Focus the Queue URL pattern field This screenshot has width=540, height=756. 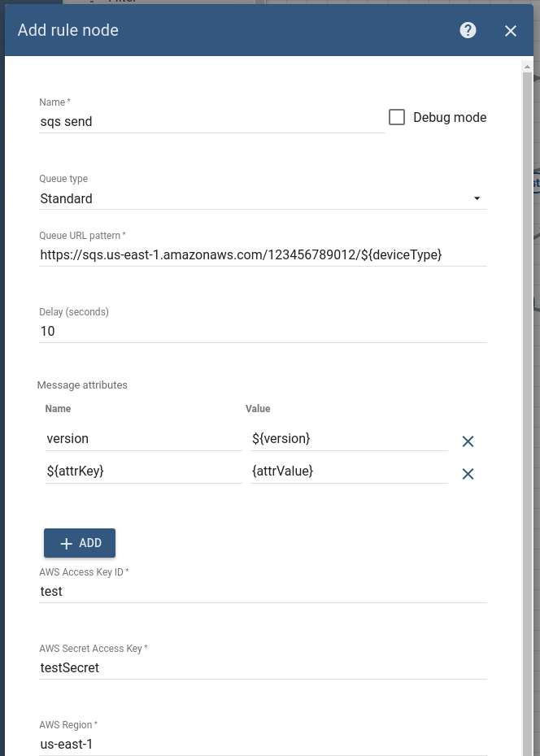tap(262, 255)
